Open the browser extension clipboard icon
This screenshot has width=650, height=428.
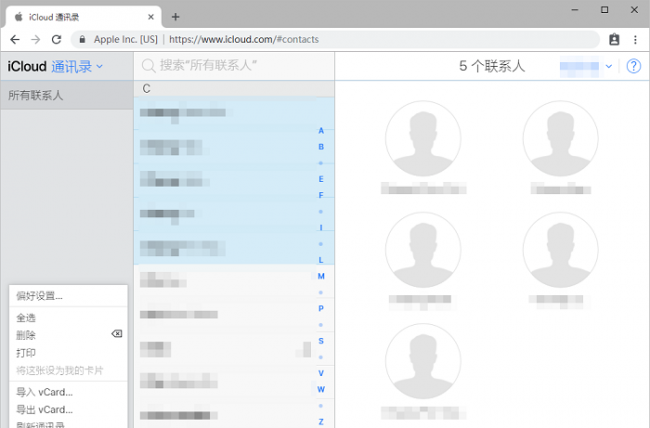click(614, 39)
